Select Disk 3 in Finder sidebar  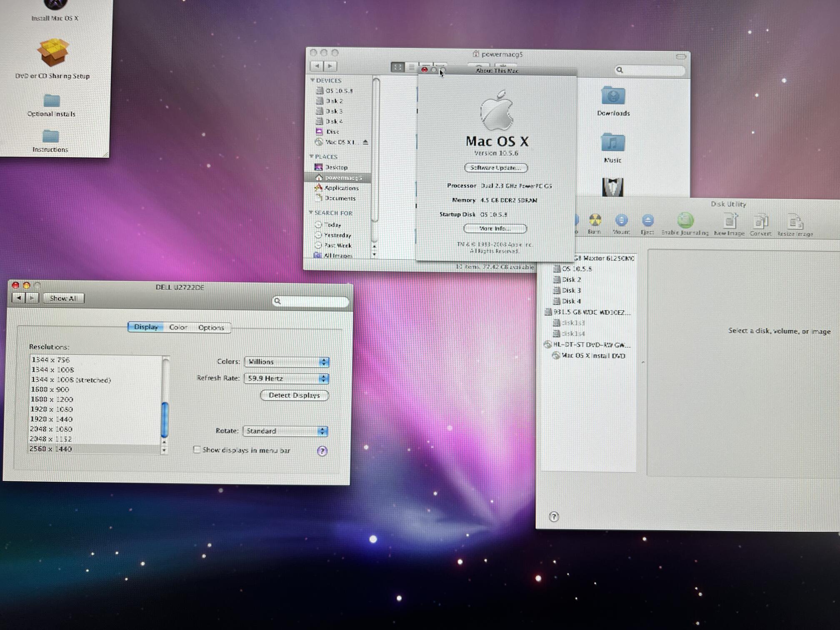338,111
